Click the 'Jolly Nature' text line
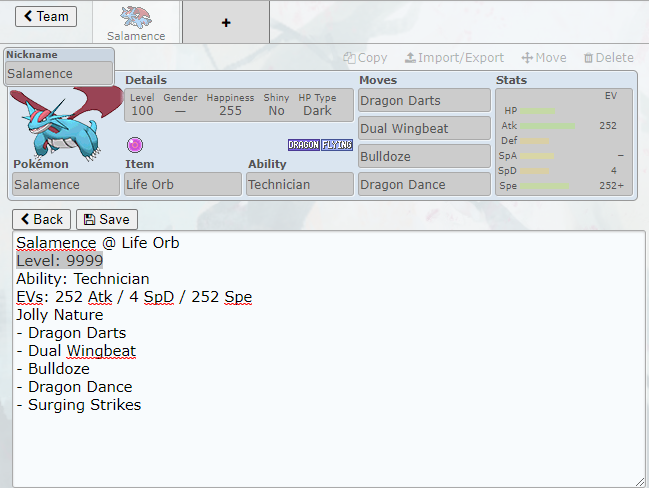The width and height of the screenshot is (649, 488). tap(60, 315)
